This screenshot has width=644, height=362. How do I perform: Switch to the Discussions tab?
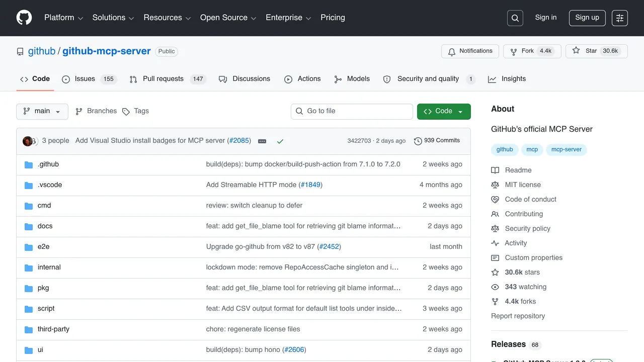[245, 79]
